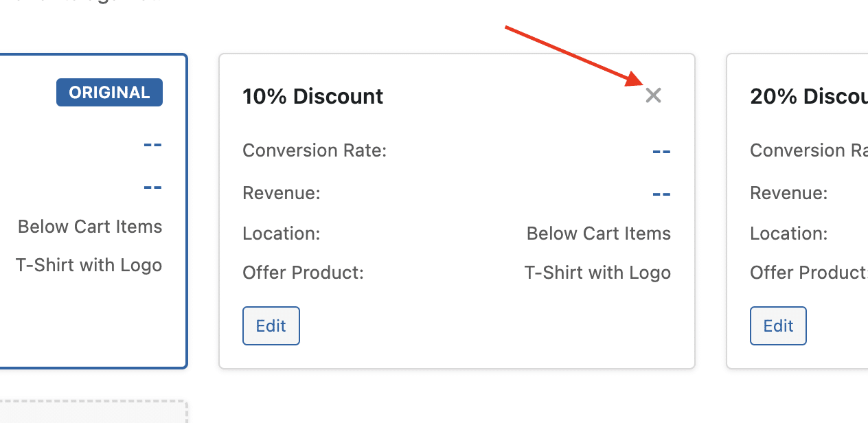Click Location label in 20% Discount card
Image resolution: width=868 pixels, height=423 pixels.
[x=788, y=233]
